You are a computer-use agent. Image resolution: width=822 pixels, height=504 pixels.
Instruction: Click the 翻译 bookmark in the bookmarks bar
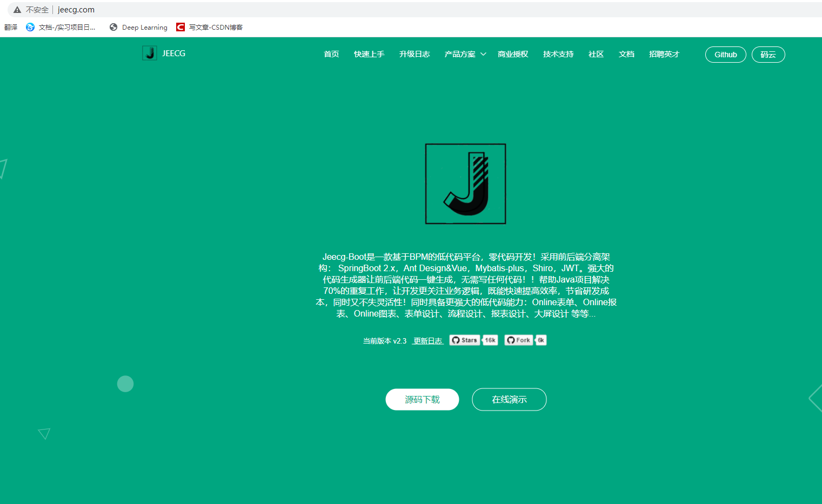[x=11, y=27]
